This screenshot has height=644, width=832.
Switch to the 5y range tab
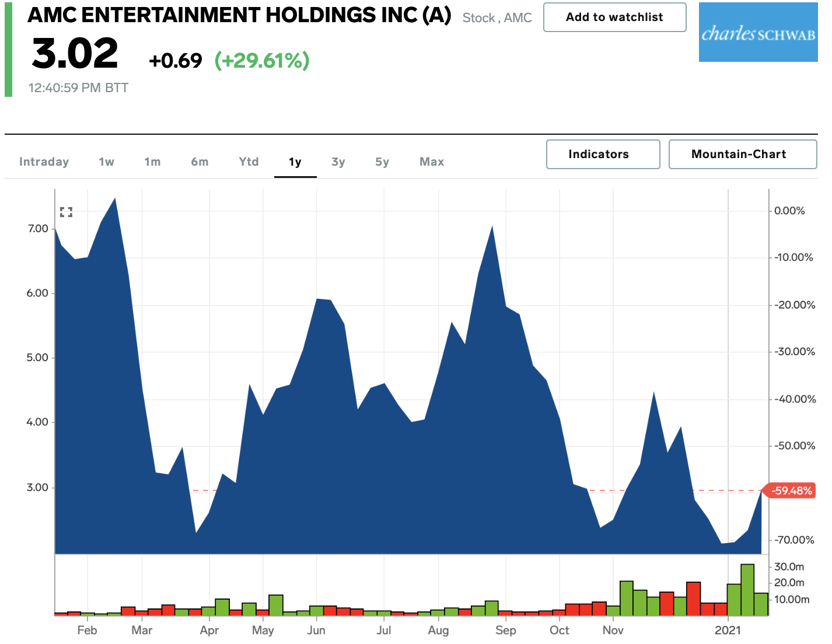pos(382,162)
